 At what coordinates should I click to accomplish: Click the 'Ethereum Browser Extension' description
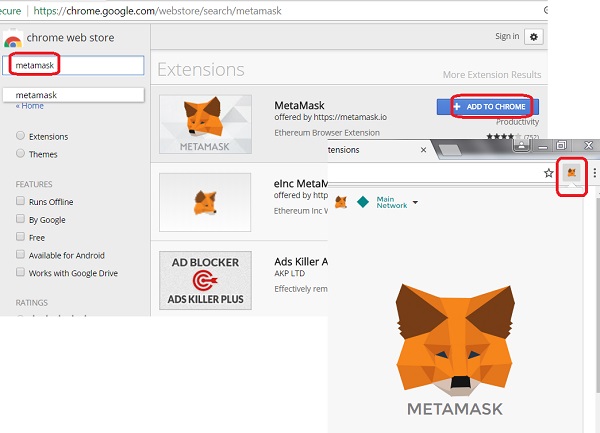327,133
